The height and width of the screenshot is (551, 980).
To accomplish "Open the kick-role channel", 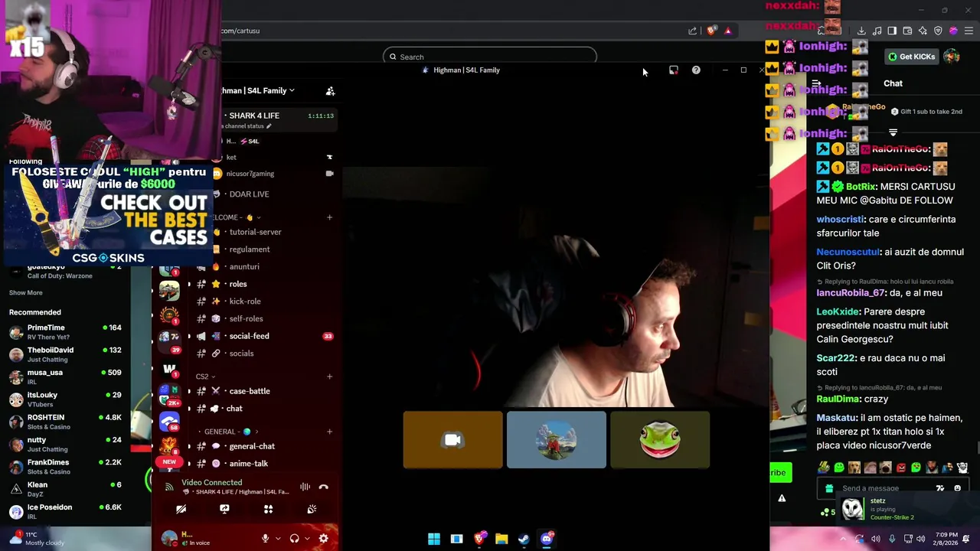I will 245,302.
